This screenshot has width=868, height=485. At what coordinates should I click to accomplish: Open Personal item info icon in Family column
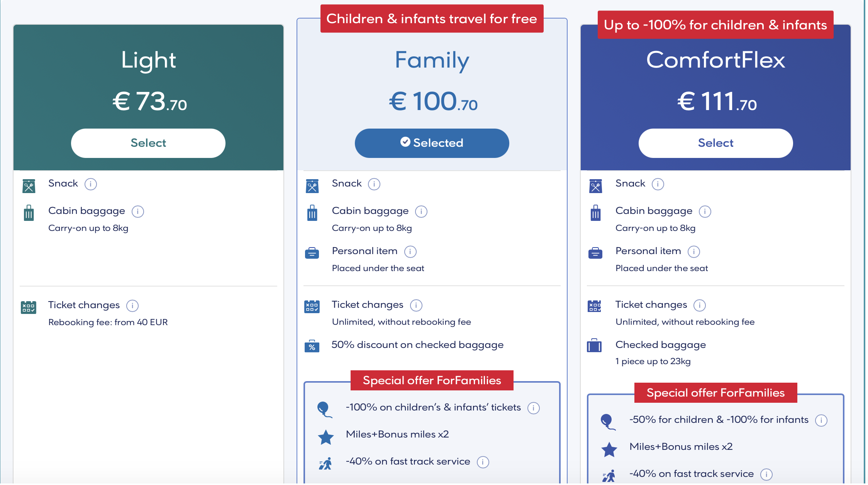pyautogui.click(x=411, y=252)
